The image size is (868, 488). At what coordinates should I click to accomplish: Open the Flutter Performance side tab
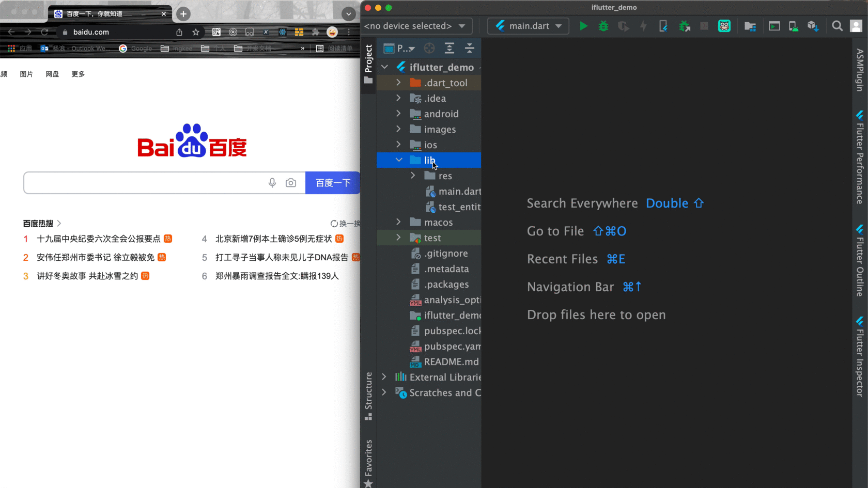tap(860, 157)
